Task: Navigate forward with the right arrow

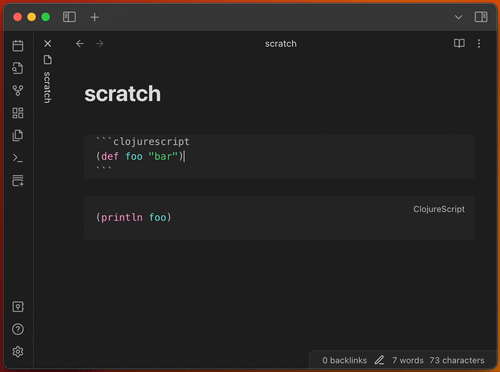Action: [x=99, y=44]
